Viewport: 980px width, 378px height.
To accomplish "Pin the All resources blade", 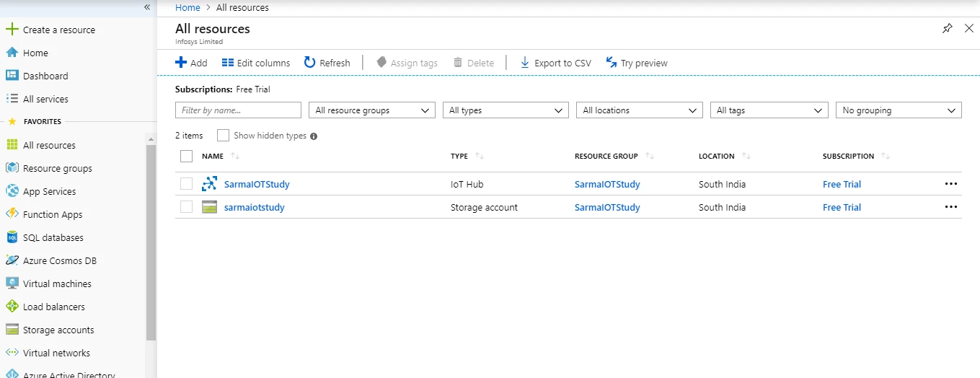I will [948, 28].
